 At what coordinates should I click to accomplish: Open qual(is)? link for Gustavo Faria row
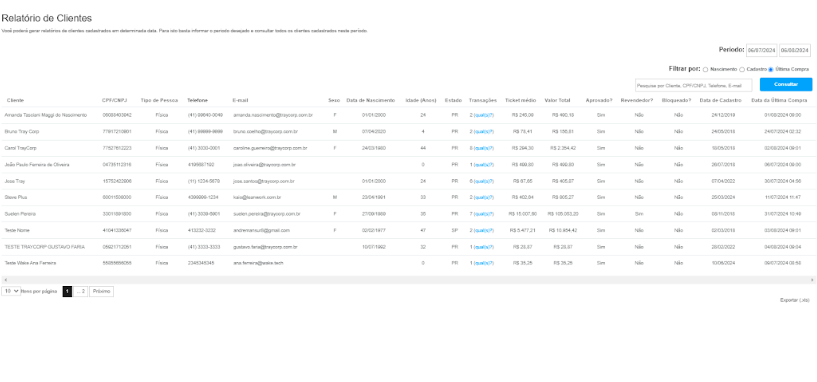484,247
